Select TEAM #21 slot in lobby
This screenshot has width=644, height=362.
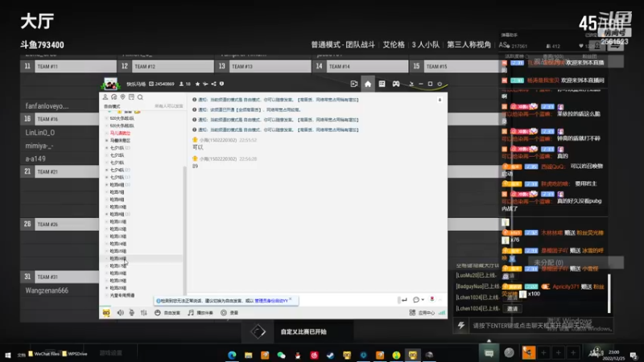point(60,171)
